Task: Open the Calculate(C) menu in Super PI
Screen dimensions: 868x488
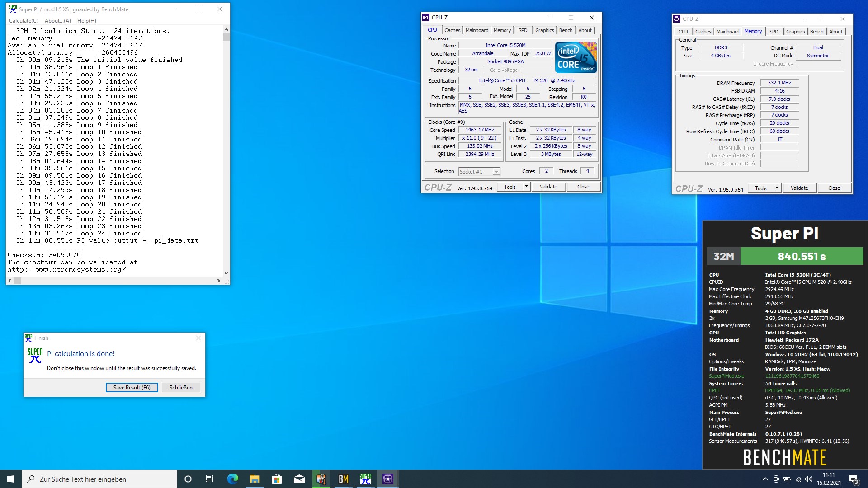Action: click(x=24, y=21)
